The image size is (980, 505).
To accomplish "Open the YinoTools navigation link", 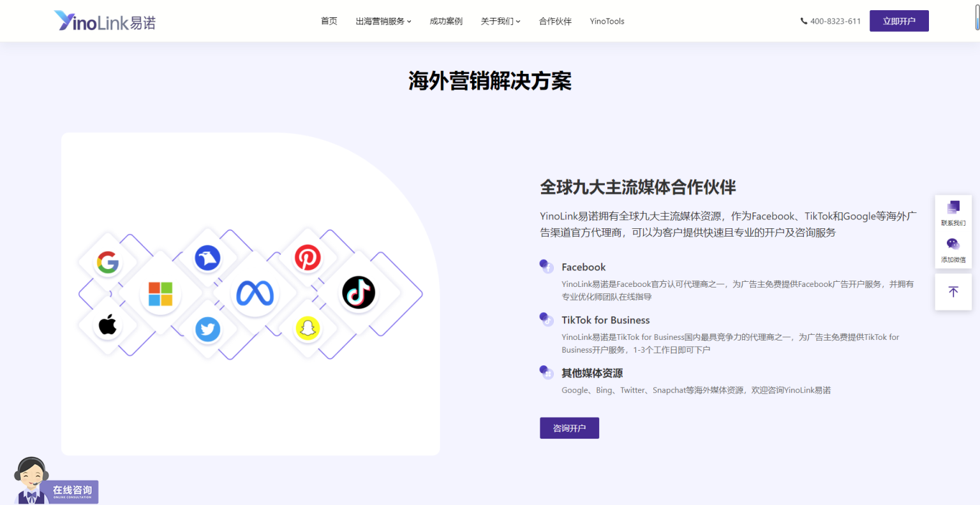I will [607, 21].
